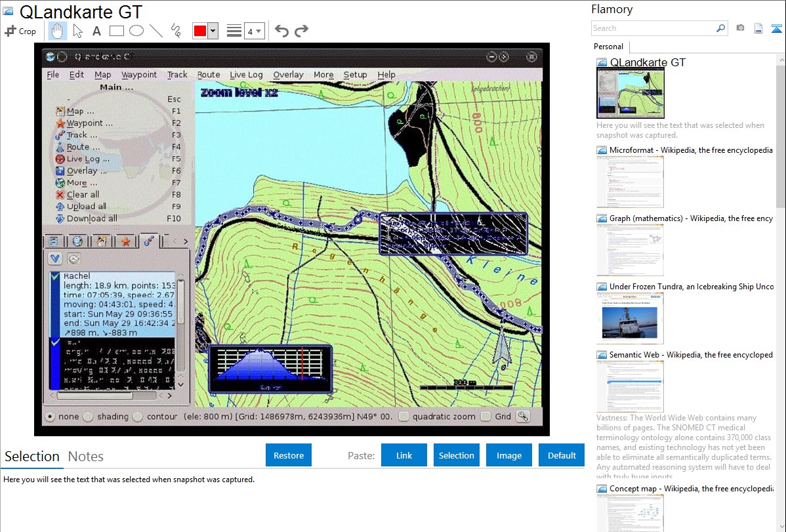Open the line width 4 dropdown
Image resolution: width=786 pixels, height=532 pixels.
(254, 31)
